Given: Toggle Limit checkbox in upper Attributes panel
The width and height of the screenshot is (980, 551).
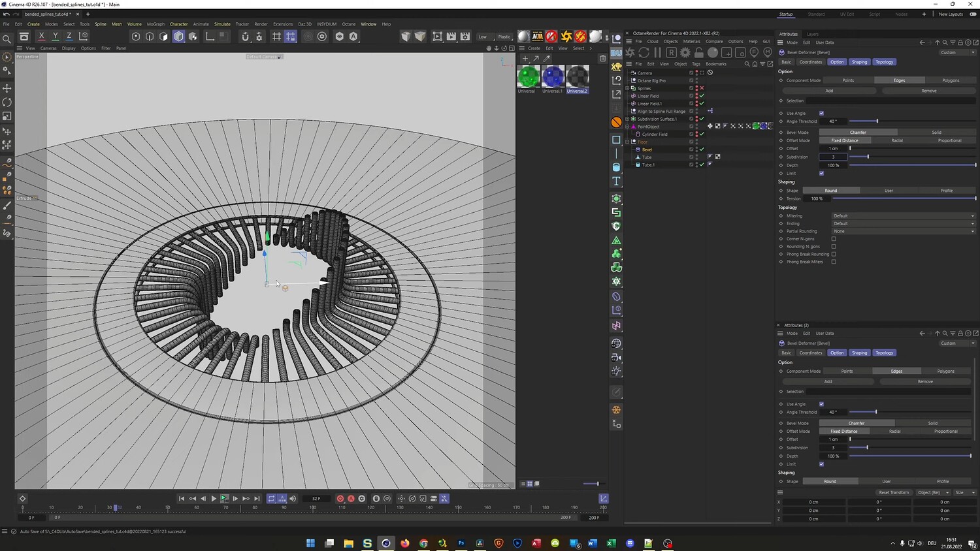Looking at the screenshot, I should click(821, 174).
